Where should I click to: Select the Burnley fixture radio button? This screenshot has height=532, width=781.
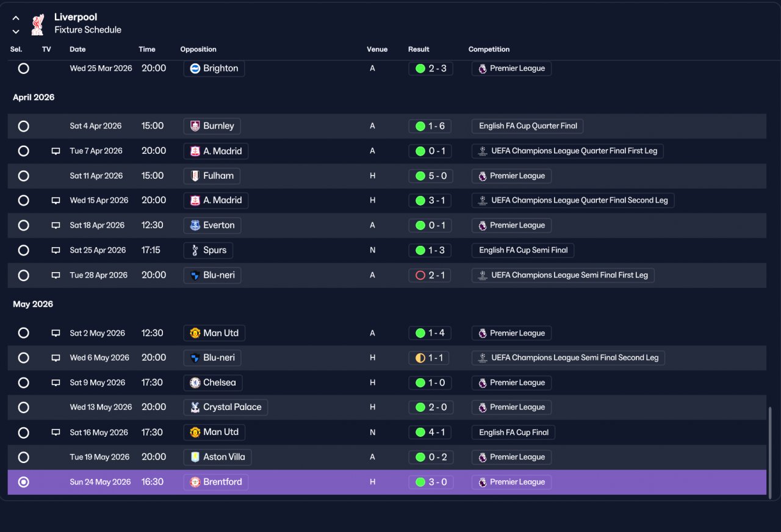(x=23, y=126)
